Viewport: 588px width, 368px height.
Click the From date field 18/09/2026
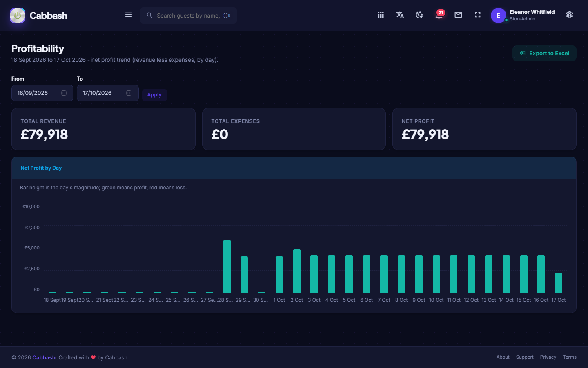click(x=42, y=93)
